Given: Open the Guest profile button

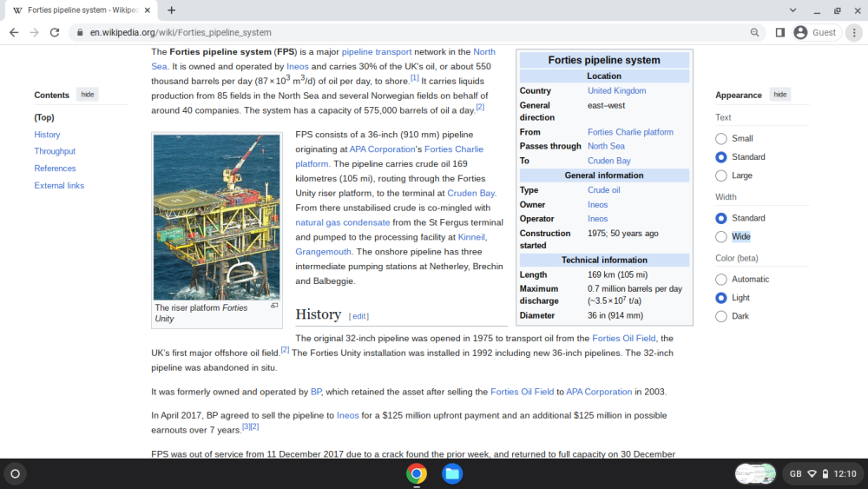Looking at the screenshot, I should click(817, 33).
